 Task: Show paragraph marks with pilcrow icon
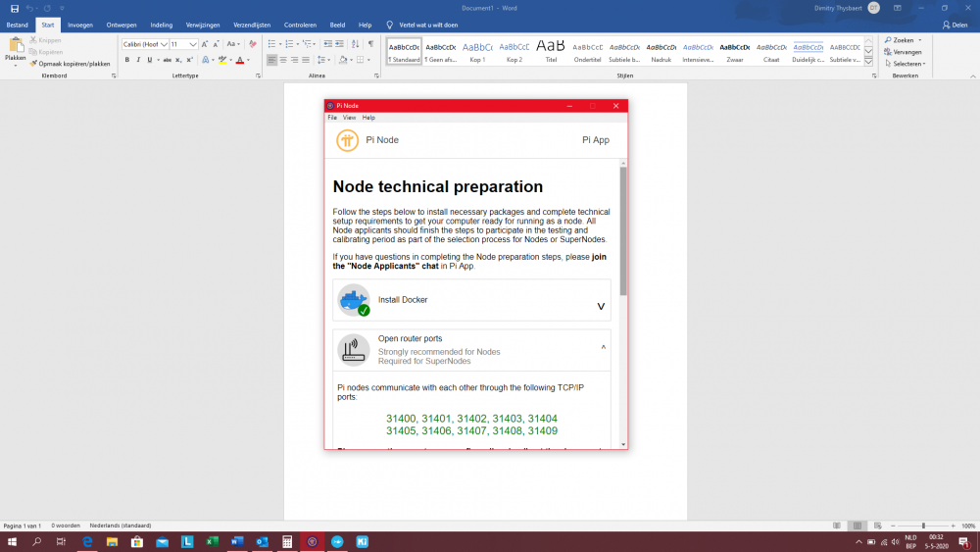[371, 44]
